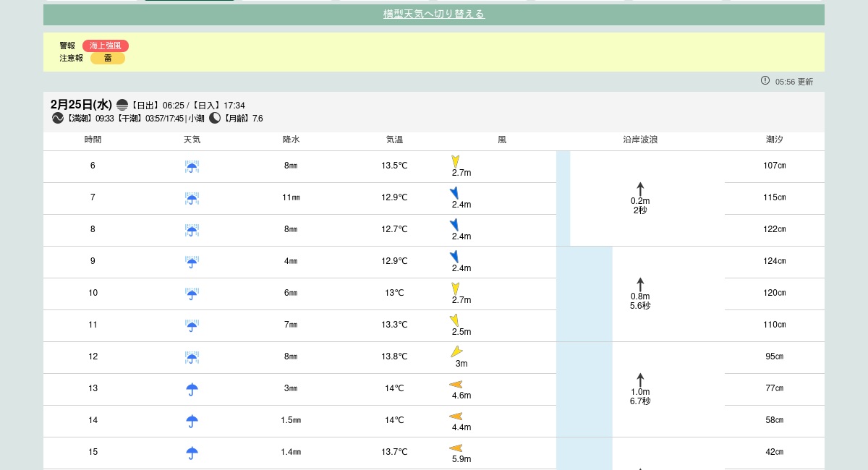Click the 海上強風 warning badge
868x470 pixels.
tap(106, 46)
